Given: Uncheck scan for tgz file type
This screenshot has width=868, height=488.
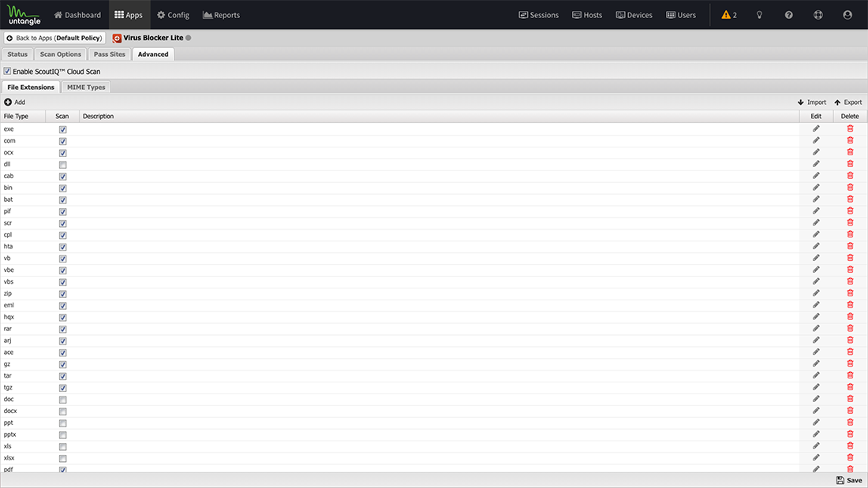Looking at the screenshot, I should (62, 388).
